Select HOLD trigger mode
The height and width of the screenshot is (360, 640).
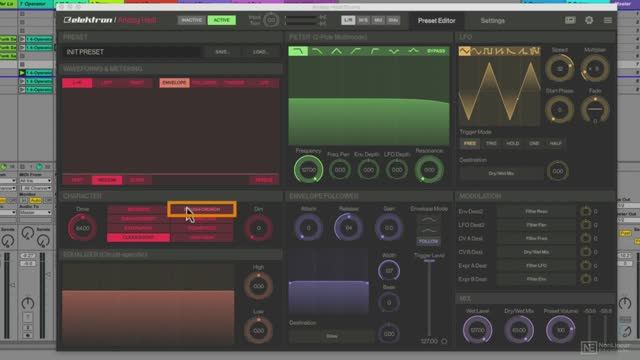tap(513, 144)
